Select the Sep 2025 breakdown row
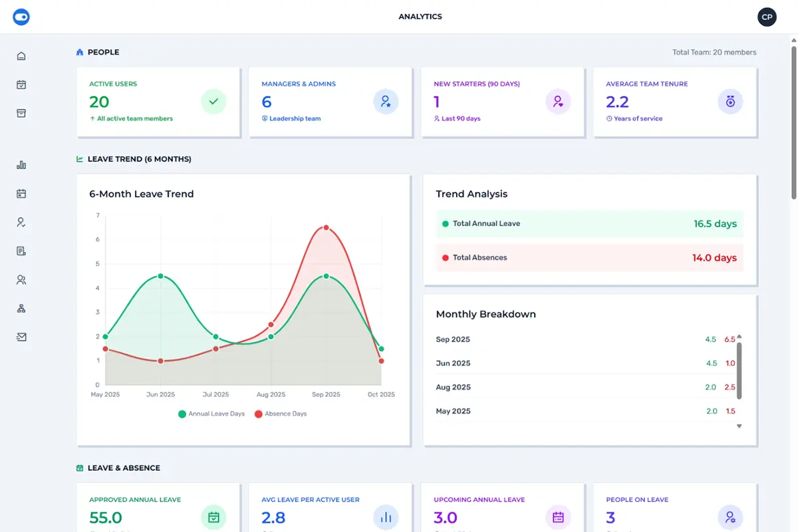 (585, 339)
